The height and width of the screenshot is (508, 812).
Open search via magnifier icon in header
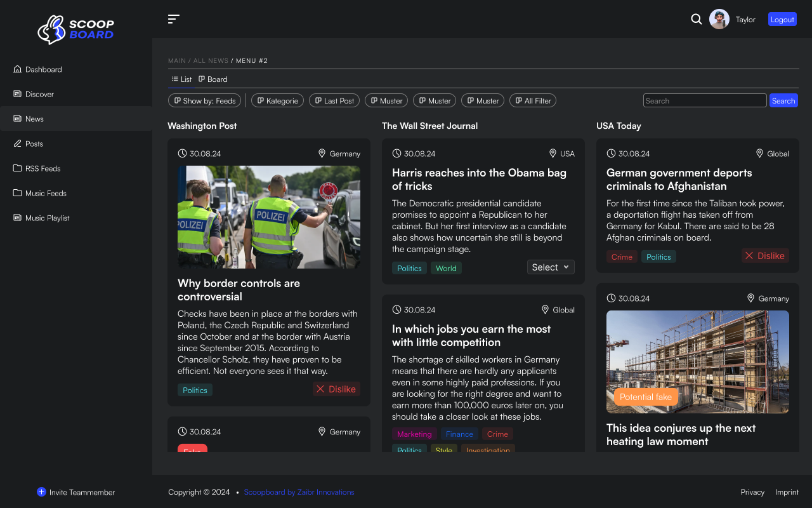pyautogui.click(x=696, y=19)
